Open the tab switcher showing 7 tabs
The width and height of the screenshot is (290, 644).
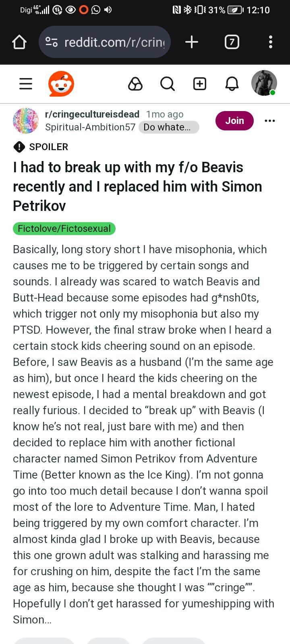coord(232,42)
